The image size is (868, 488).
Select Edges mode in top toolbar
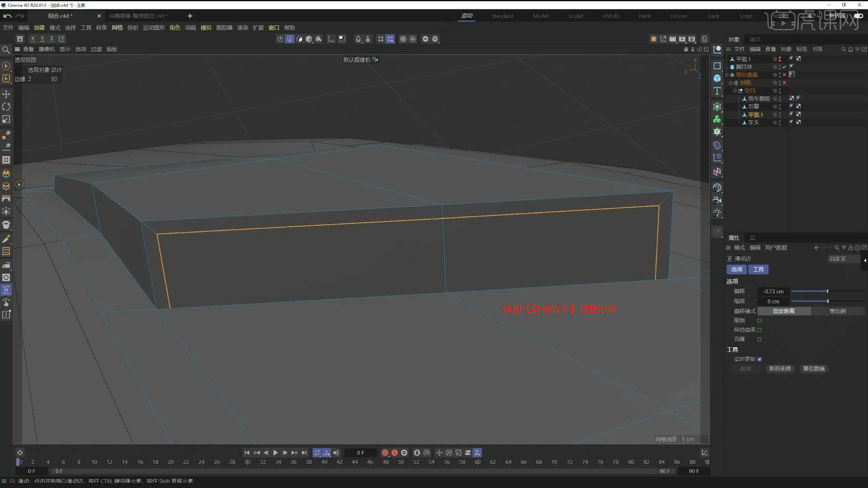290,39
